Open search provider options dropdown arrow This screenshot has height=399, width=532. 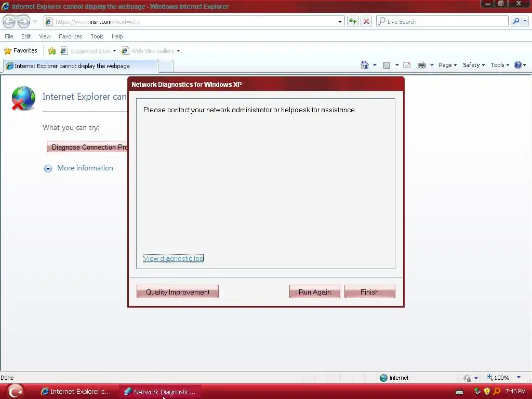pos(525,21)
